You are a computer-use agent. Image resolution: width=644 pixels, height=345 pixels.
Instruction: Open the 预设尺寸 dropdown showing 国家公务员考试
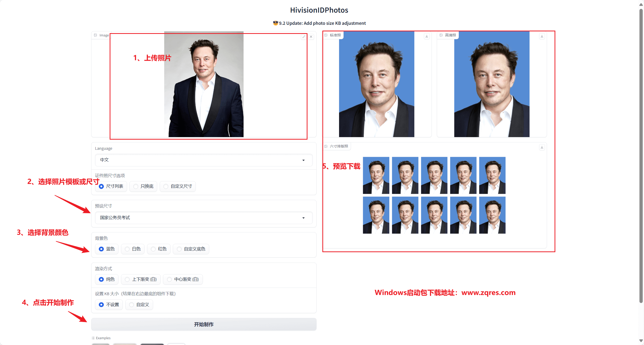[204, 218]
